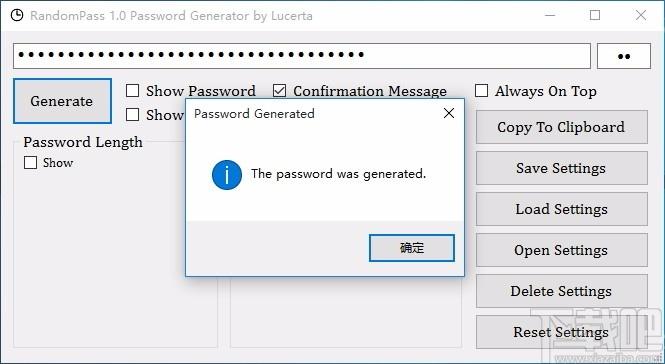Click Save Settings
This screenshot has width=665, height=364.
click(x=562, y=168)
